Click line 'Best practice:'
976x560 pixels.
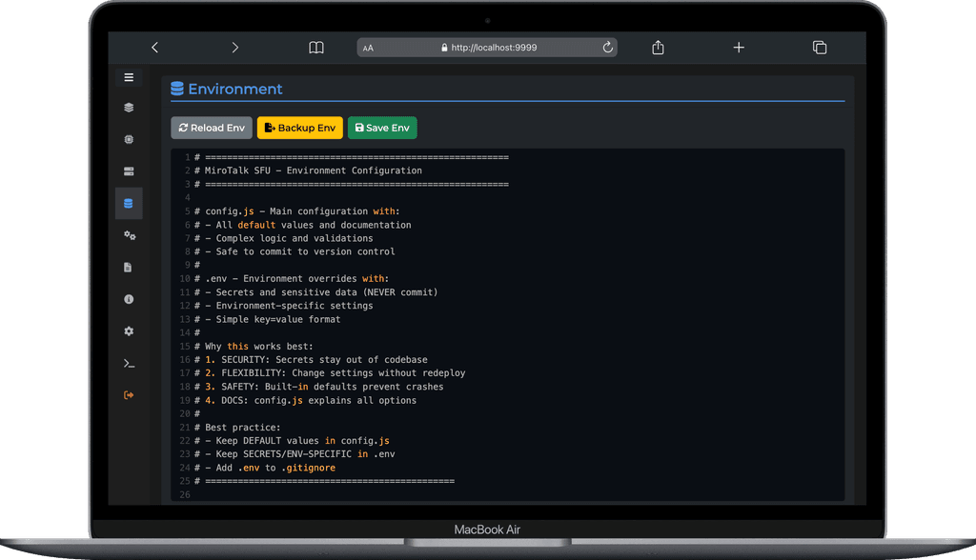243,428
